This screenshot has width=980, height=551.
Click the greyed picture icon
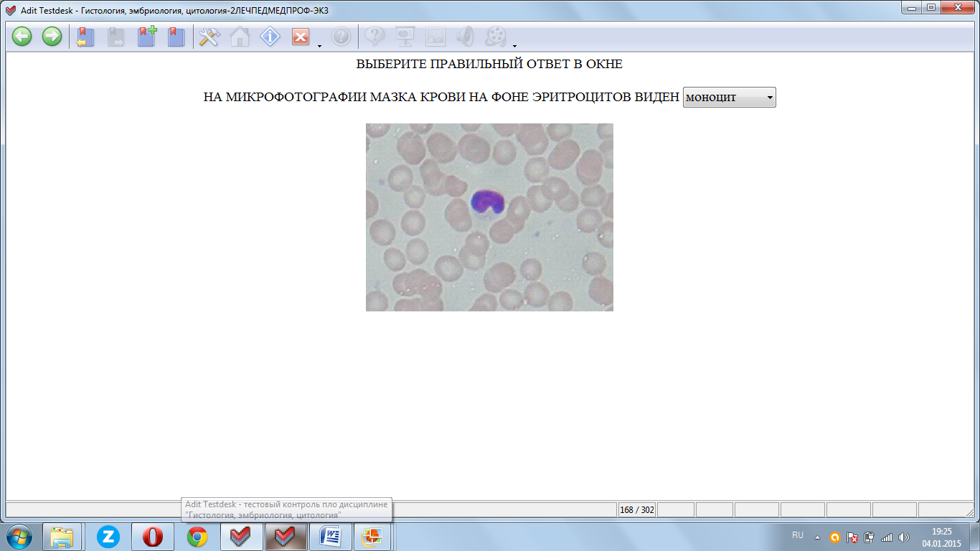click(x=435, y=37)
